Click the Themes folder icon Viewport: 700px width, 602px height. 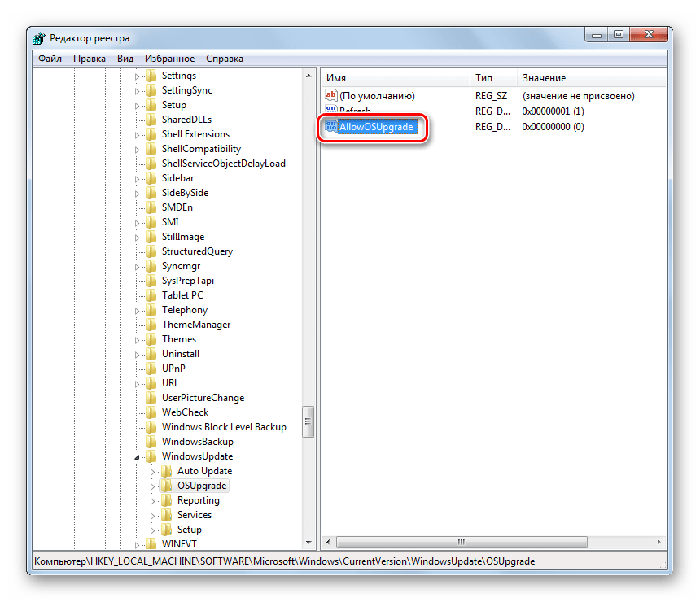pyautogui.click(x=151, y=339)
